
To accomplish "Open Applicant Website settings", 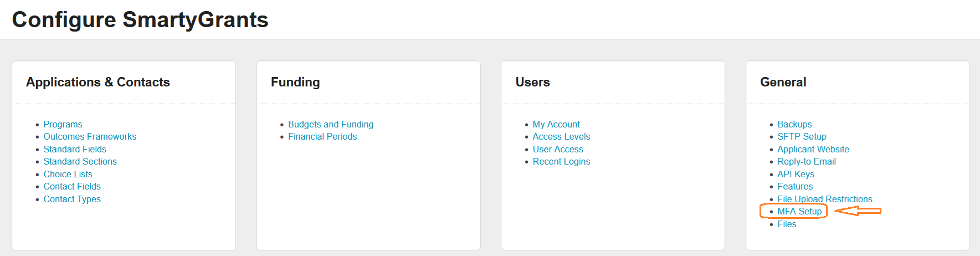I will click(813, 149).
